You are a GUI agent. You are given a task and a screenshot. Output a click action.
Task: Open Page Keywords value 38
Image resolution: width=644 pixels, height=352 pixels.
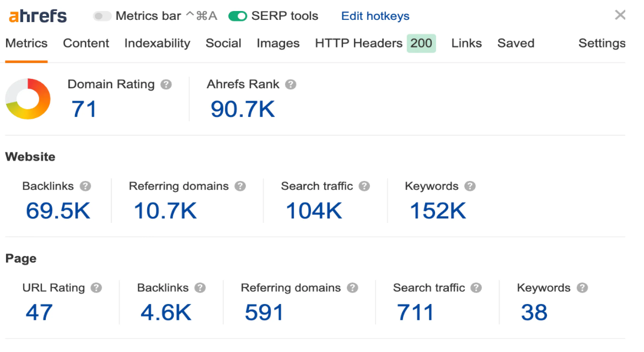pos(534,312)
